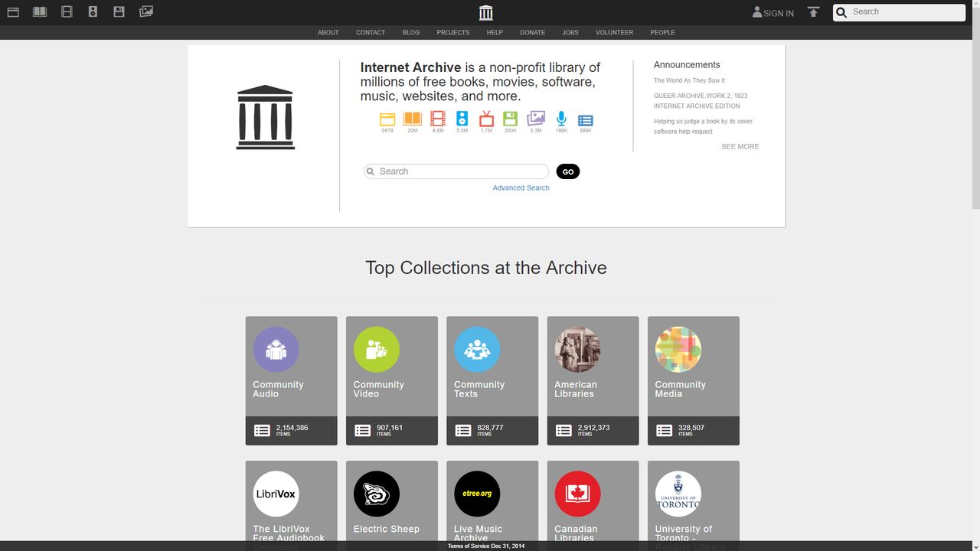Viewport: 980px width, 551px height.
Task: Click the large Internet Archive building logo
Action: pos(265,117)
